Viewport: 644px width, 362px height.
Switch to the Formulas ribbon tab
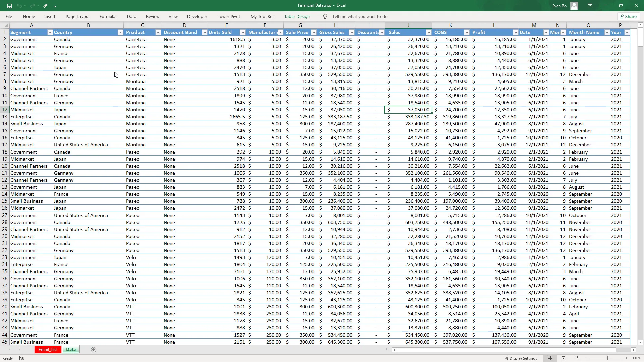108,16
